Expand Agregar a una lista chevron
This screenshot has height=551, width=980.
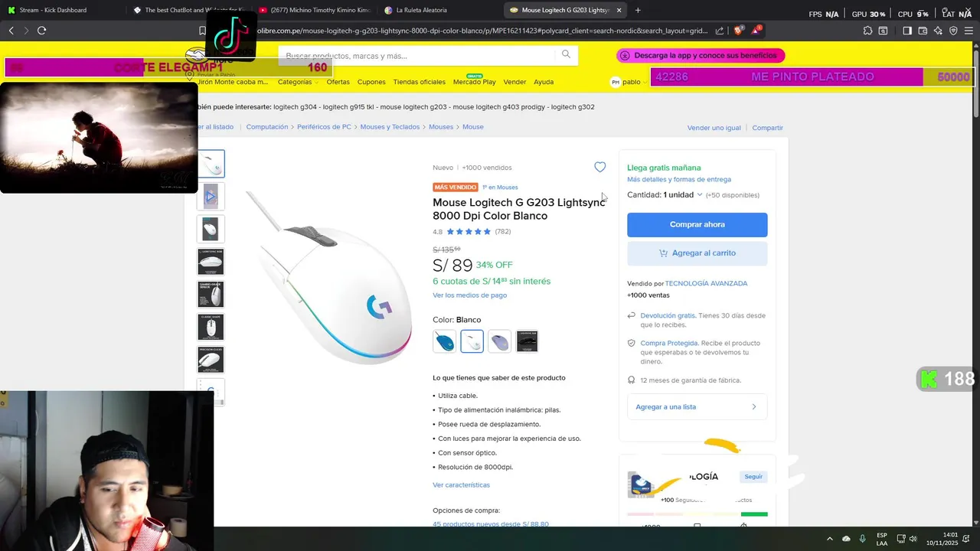point(753,407)
